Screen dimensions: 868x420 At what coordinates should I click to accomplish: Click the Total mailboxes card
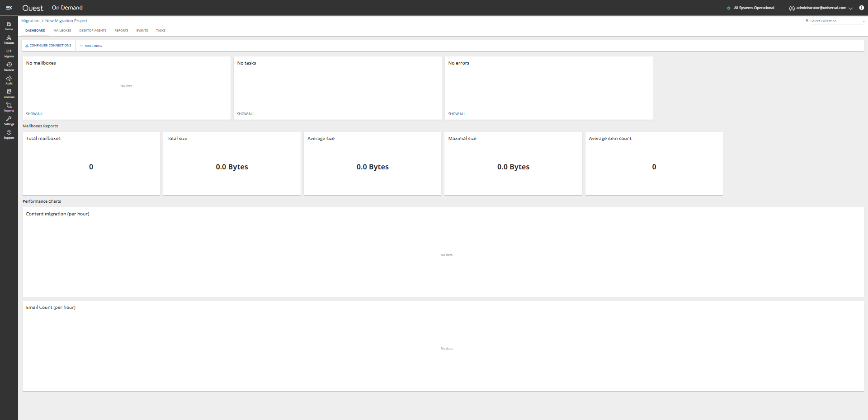click(91, 163)
